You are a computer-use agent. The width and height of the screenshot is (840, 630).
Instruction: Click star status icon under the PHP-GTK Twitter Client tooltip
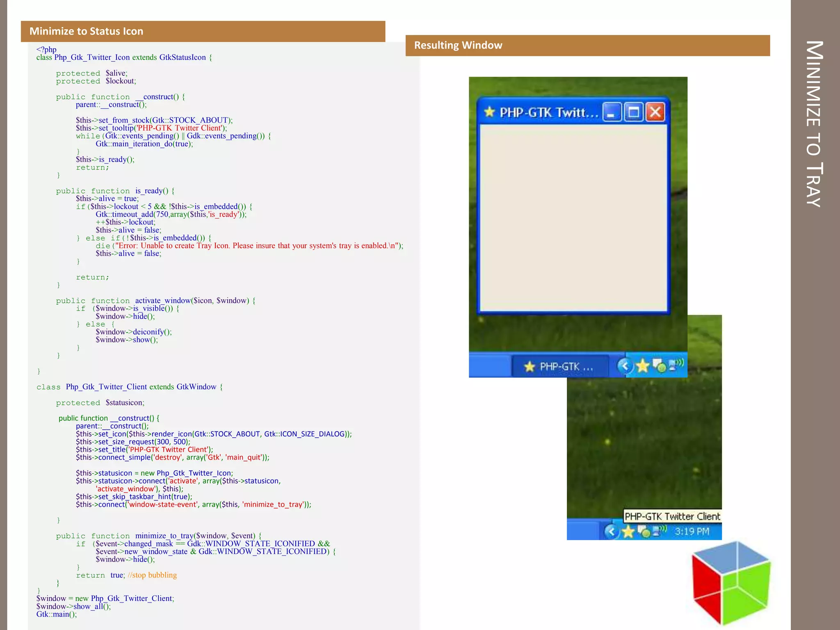pyautogui.click(x=628, y=532)
